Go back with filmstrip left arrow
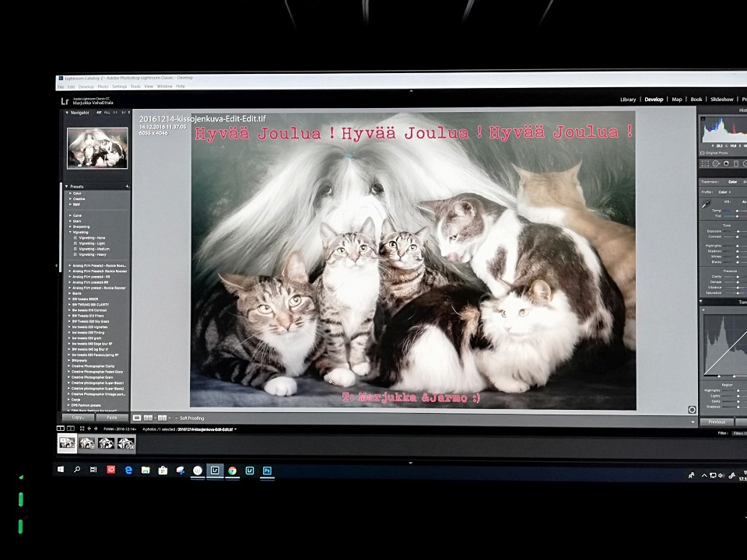The width and height of the screenshot is (747, 560). click(89, 429)
